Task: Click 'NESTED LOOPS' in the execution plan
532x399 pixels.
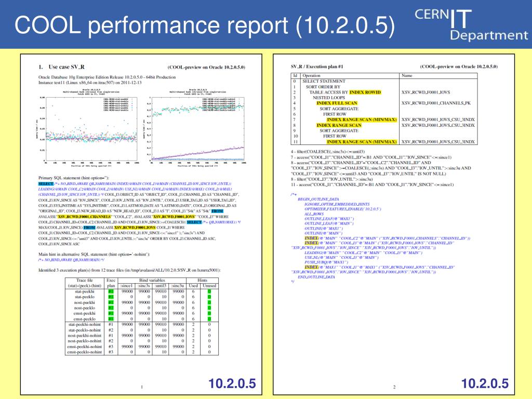Action: (x=329, y=98)
